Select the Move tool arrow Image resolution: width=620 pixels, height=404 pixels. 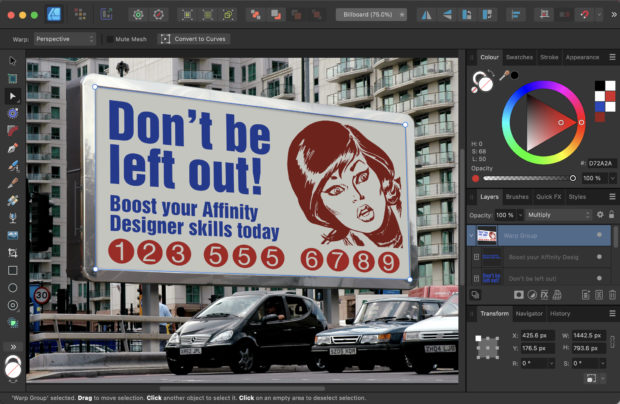coord(13,60)
